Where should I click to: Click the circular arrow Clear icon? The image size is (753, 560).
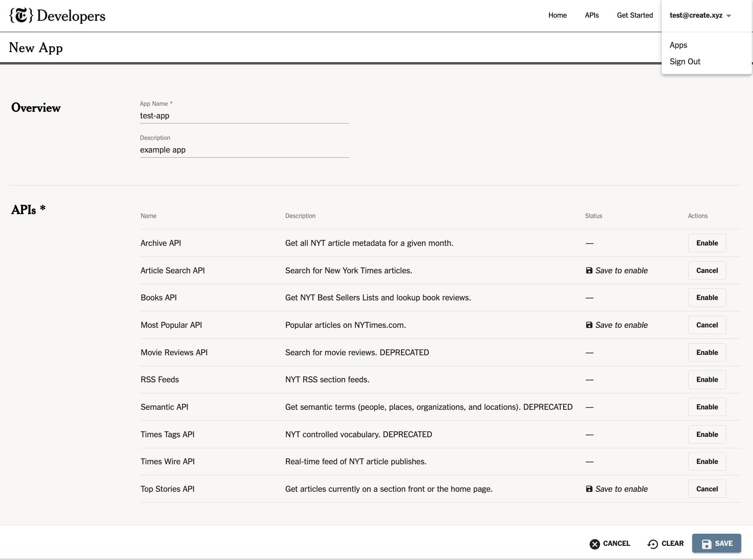click(653, 544)
